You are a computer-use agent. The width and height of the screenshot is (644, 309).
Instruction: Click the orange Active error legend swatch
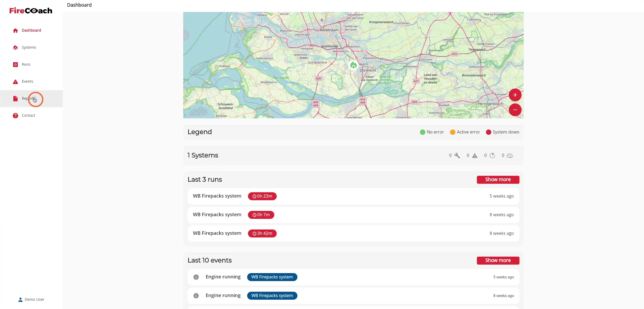click(x=452, y=132)
